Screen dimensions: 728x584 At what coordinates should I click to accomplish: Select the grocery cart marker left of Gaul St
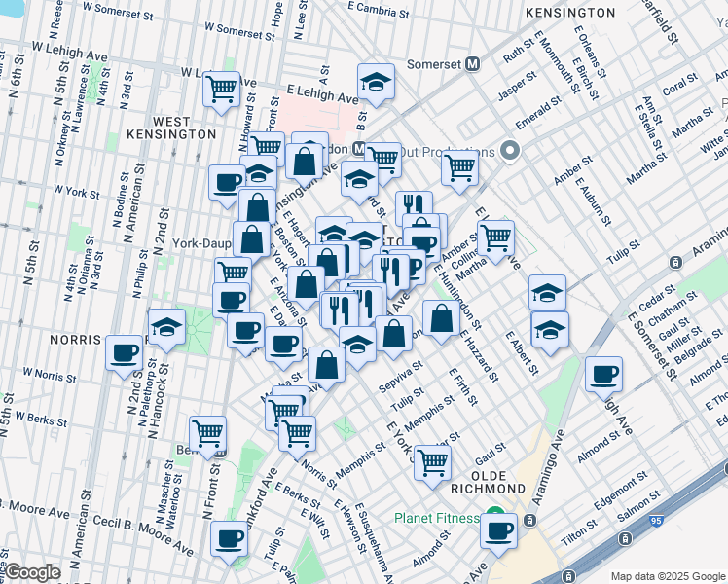click(x=432, y=463)
